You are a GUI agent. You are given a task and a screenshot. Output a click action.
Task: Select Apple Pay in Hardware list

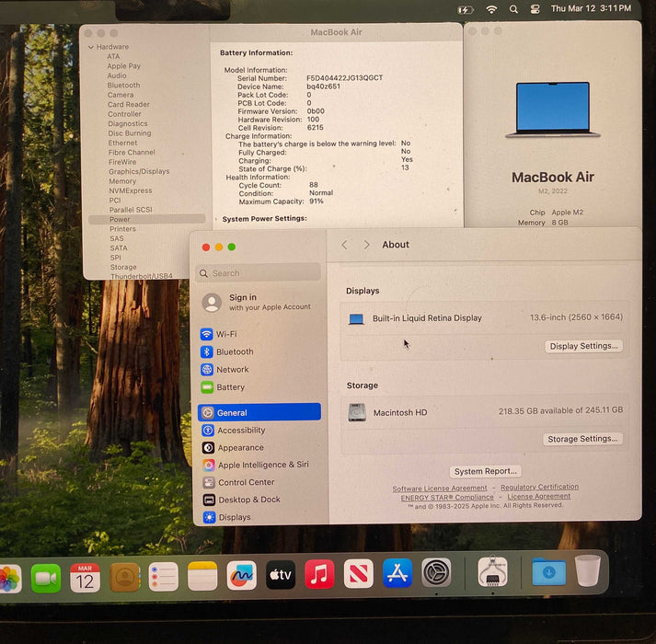pyautogui.click(x=123, y=66)
